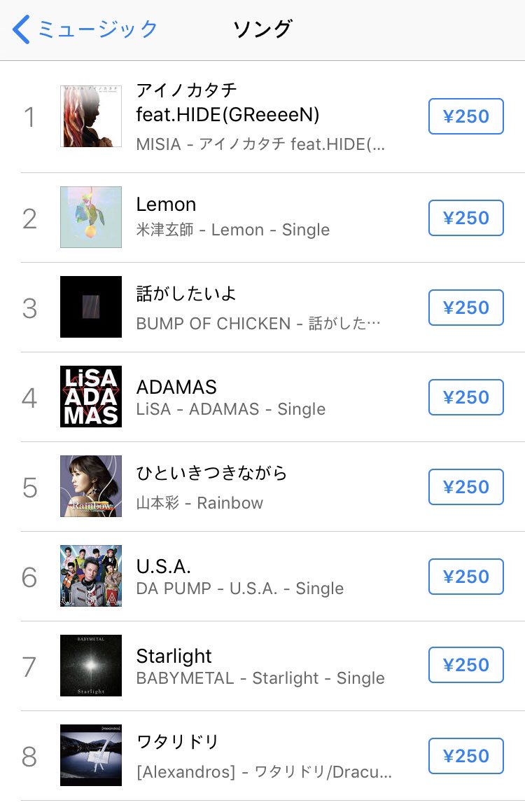Viewport: 525px width, 812px height.
Task: Tap the Lemon album cover thumbnail
Action: point(91,217)
